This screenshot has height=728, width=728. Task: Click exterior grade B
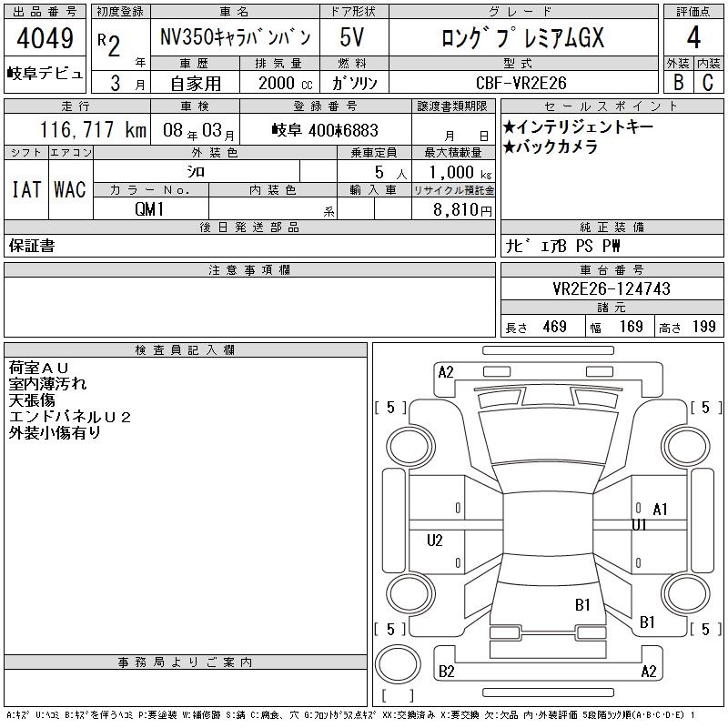pos(678,82)
